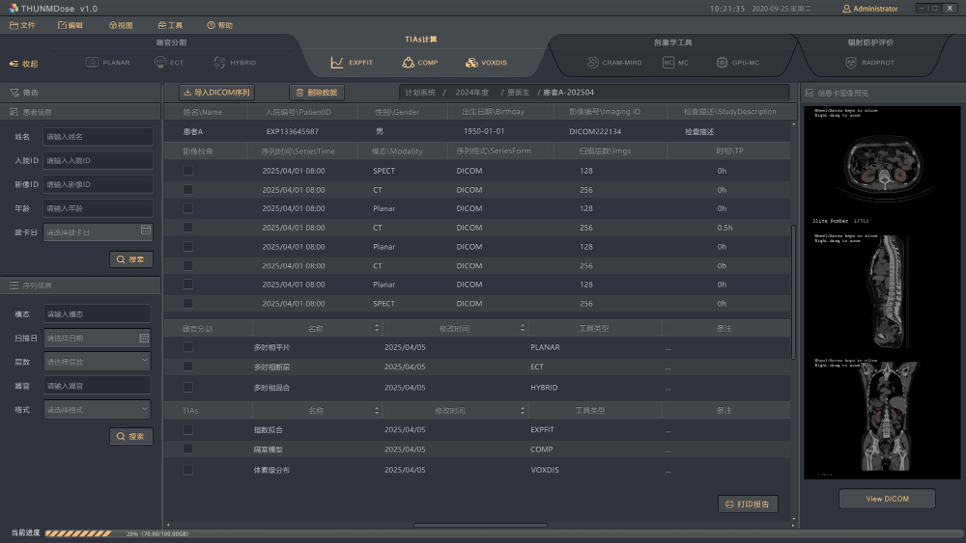Choose the HYBRID tool icon
Screen dimensions: 966x543
click(x=219, y=62)
